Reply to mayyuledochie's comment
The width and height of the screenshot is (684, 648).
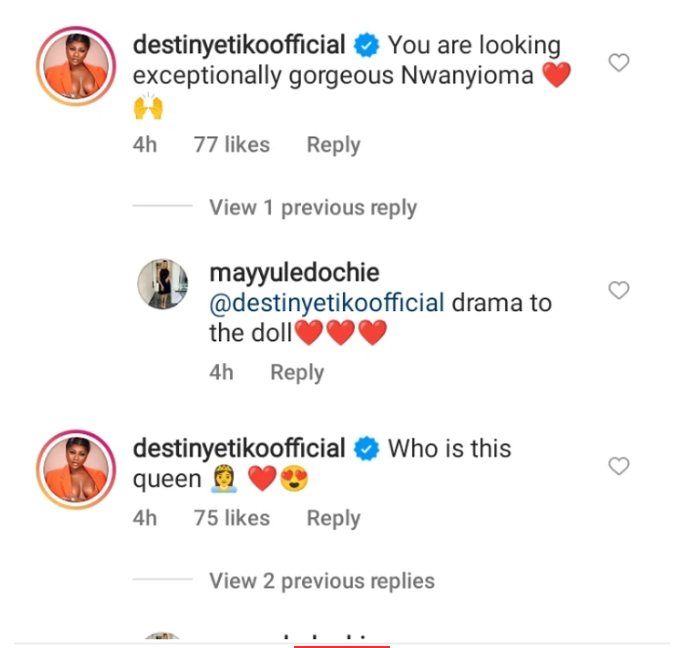coord(297,372)
